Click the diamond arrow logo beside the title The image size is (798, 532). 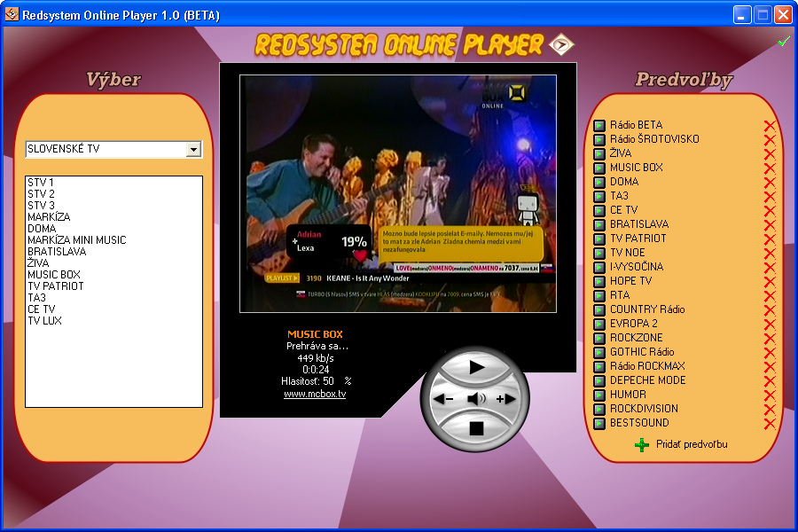pos(561,45)
